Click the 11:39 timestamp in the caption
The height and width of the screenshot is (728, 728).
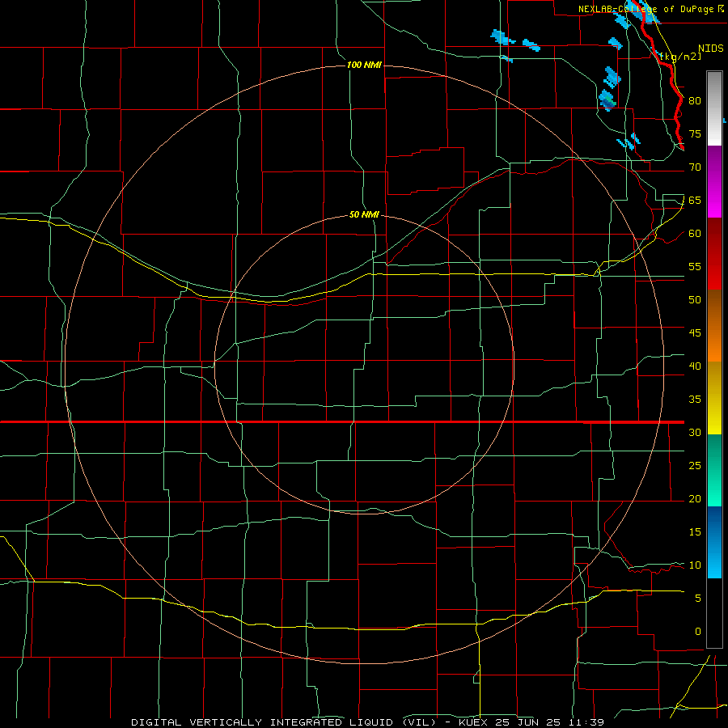click(x=589, y=722)
